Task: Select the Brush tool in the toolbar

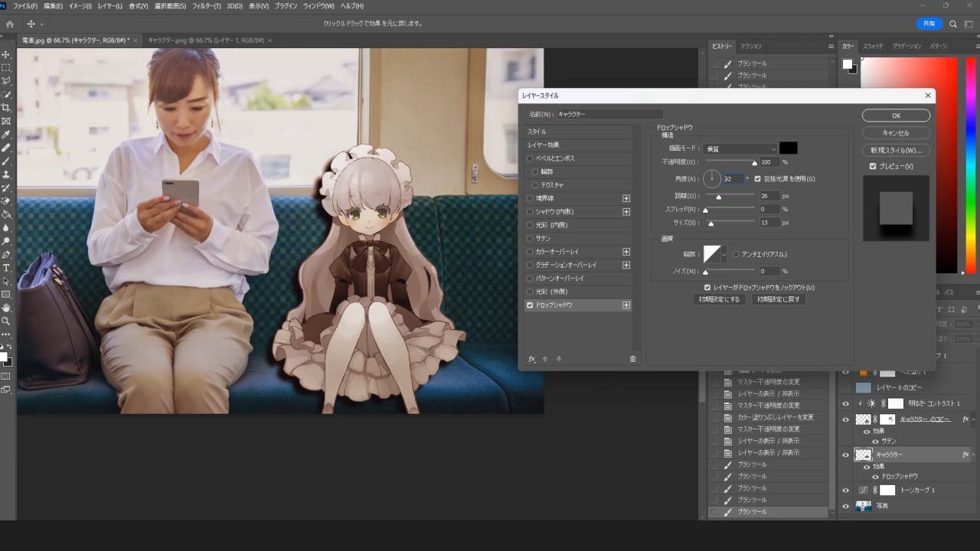Action: point(6,161)
